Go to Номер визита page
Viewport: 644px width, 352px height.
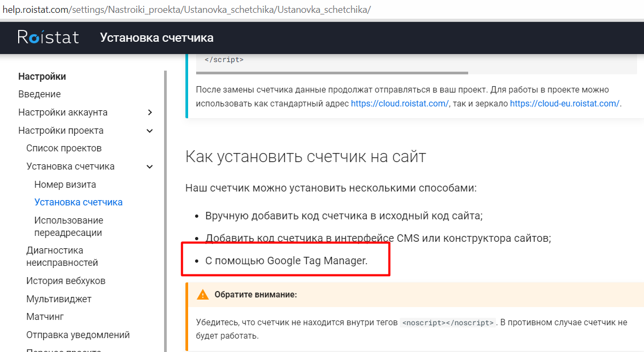[x=65, y=185]
